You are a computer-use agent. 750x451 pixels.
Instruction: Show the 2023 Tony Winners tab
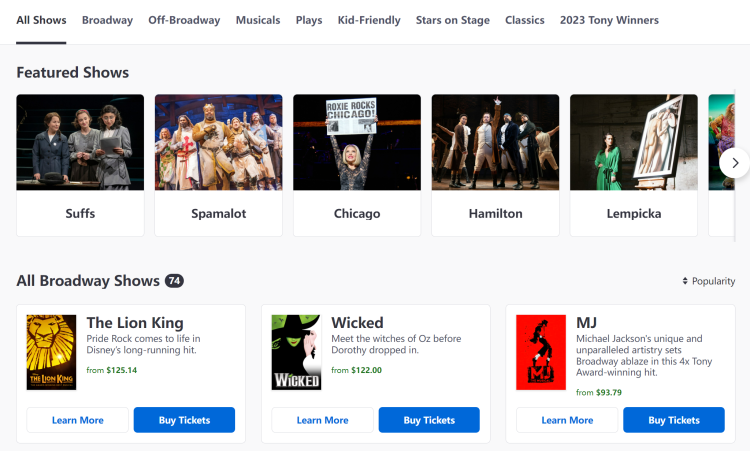[x=609, y=20]
